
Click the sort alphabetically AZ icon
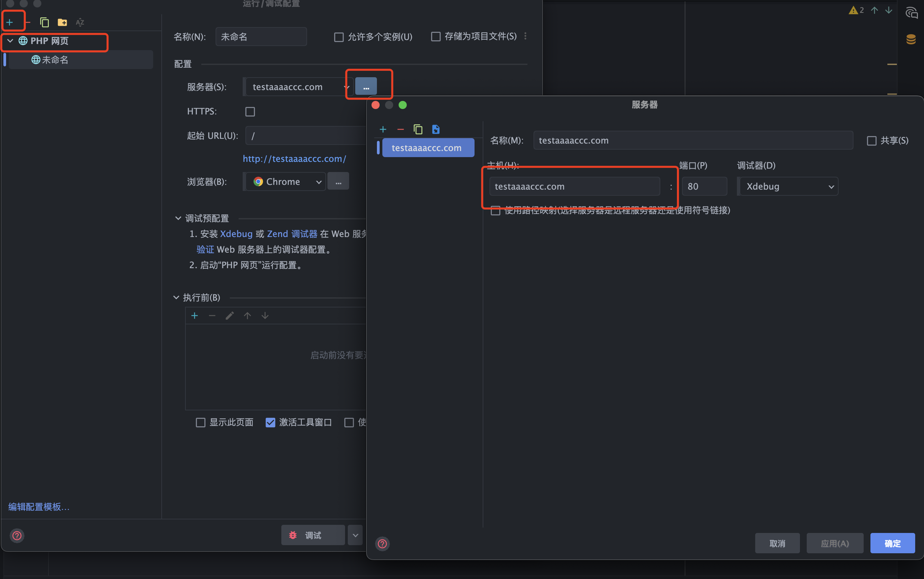tap(80, 22)
